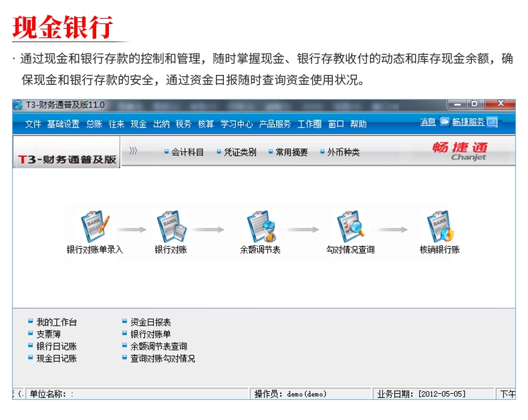The height and width of the screenshot is (420, 528).
Task: Open the 帮助 menu
Action: coord(358,124)
